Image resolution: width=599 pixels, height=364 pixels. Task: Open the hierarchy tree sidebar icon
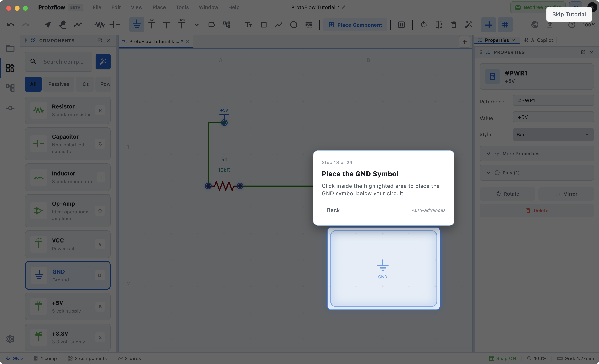(x=10, y=88)
